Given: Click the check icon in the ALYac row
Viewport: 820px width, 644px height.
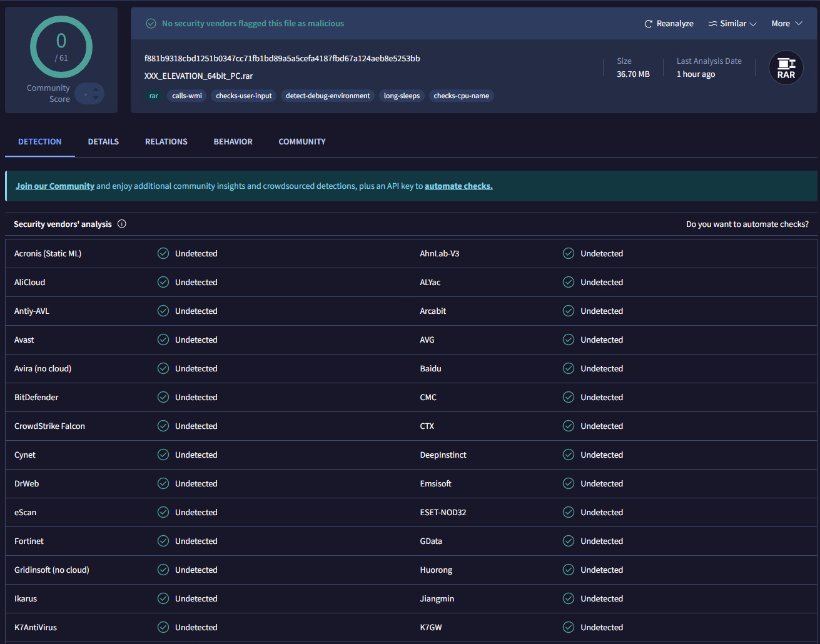Looking at the screenshot, I should pos(569,282).
